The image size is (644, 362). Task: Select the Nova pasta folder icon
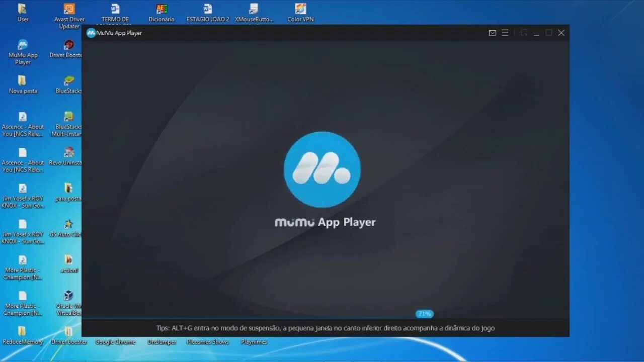click(23, 85)
